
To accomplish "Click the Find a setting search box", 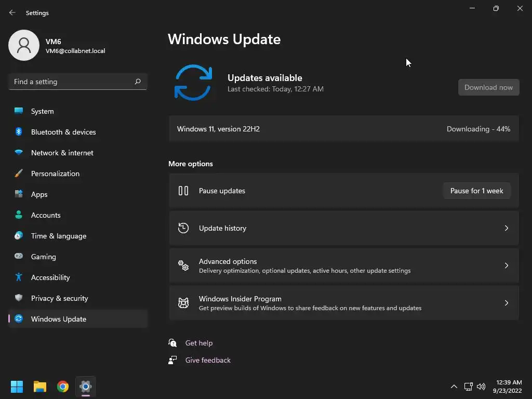I will pyautogui.click(x=78, y=82).
